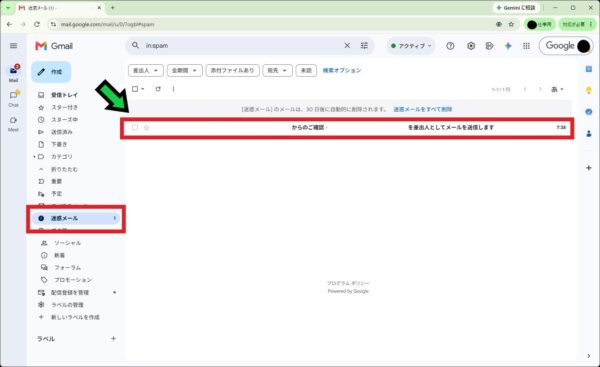The height and width of the screenshot is (367, 600).
Task: Open the help question mark icon
Action: pyautogui.click(x=450, y=46)
